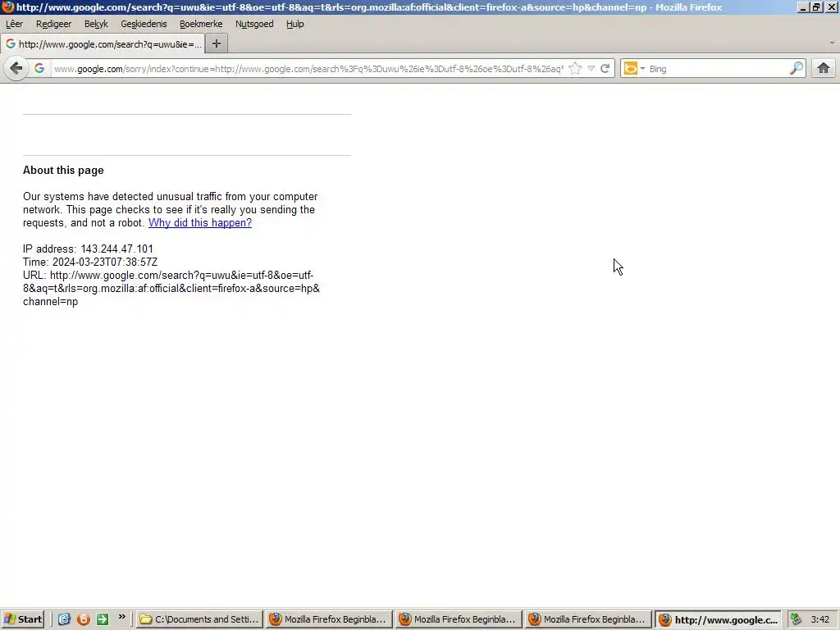Minimize the Firefox window

[x=802, y=7]
